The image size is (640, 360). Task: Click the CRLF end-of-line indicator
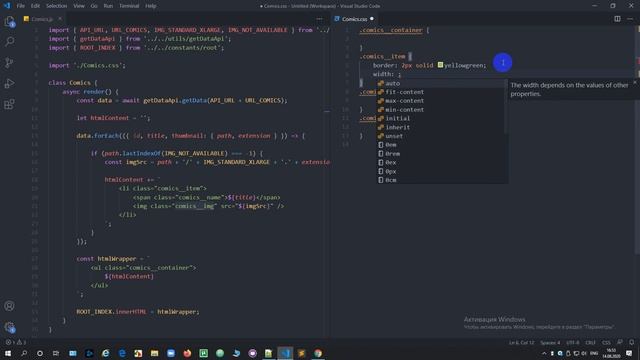(590, 342)
